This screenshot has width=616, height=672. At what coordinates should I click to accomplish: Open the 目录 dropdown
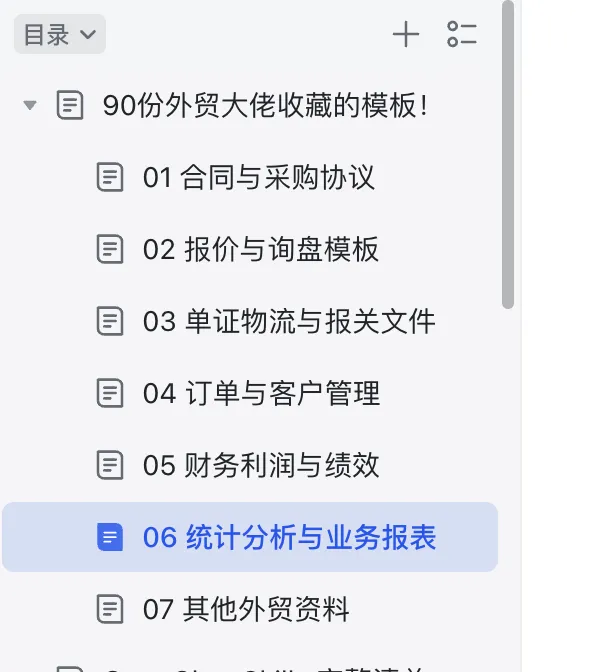(x=60, y=35)
